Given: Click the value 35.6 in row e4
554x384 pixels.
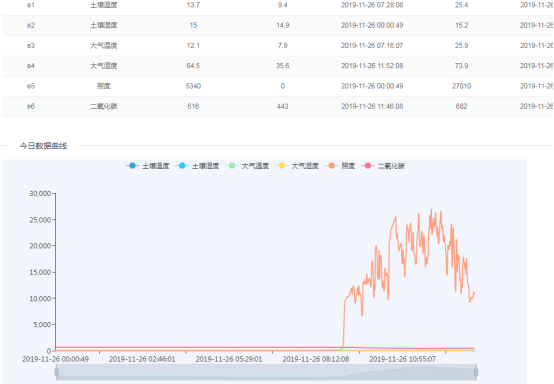Looking at the screenshot, I should (283, 66).
